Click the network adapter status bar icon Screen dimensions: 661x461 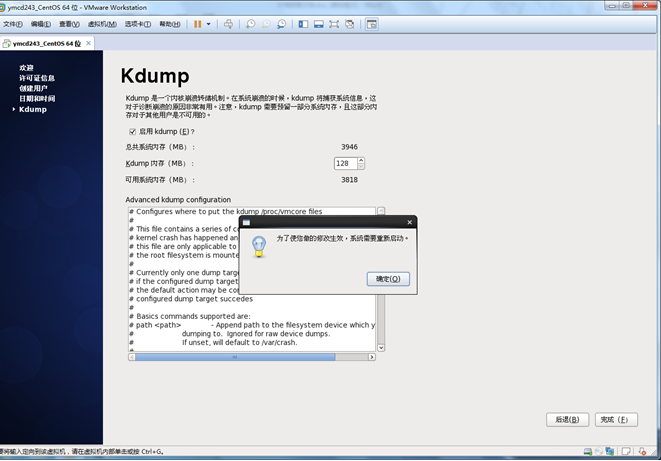click(610, 451)
